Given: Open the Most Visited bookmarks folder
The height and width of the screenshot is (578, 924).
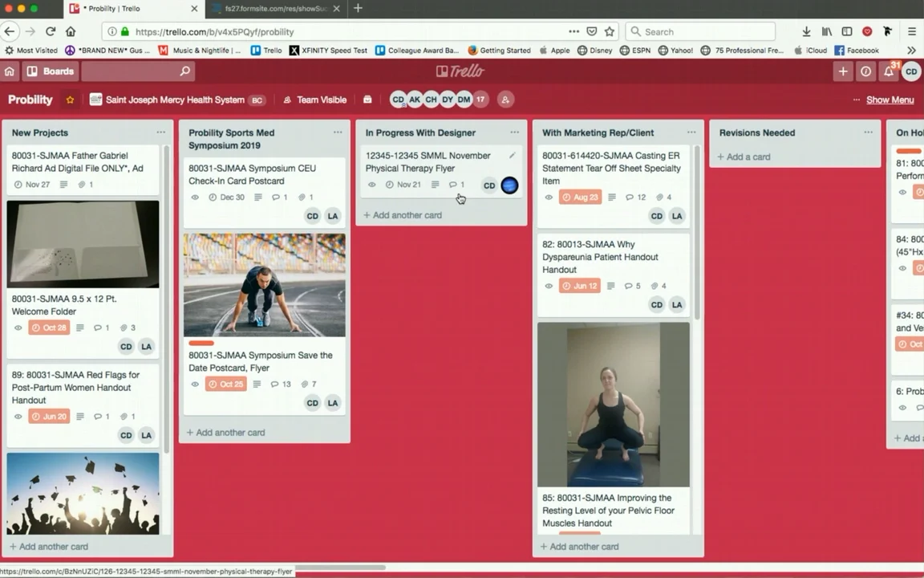Looking at the screenshot, I should click(31, 50).
